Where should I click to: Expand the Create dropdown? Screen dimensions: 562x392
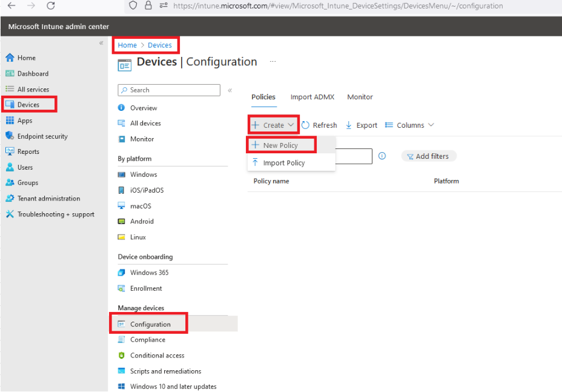pyautogui.click(x=273, y=125)
